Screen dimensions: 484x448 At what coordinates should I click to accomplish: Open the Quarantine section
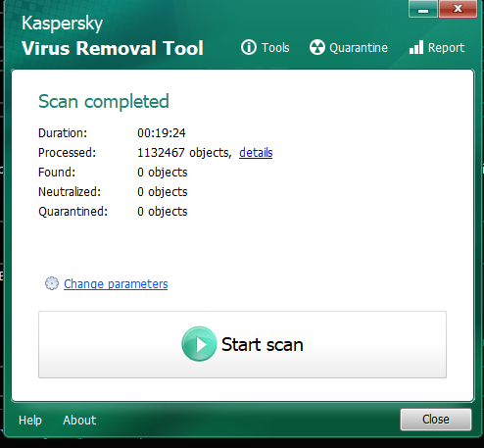pyautogui.click(x=359, y=48)
